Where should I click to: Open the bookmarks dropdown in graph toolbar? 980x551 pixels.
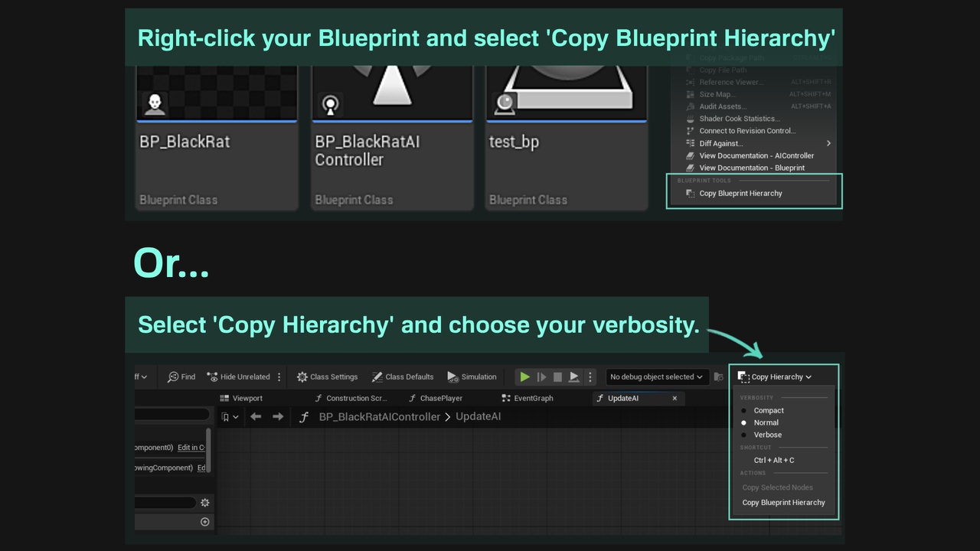230,417
